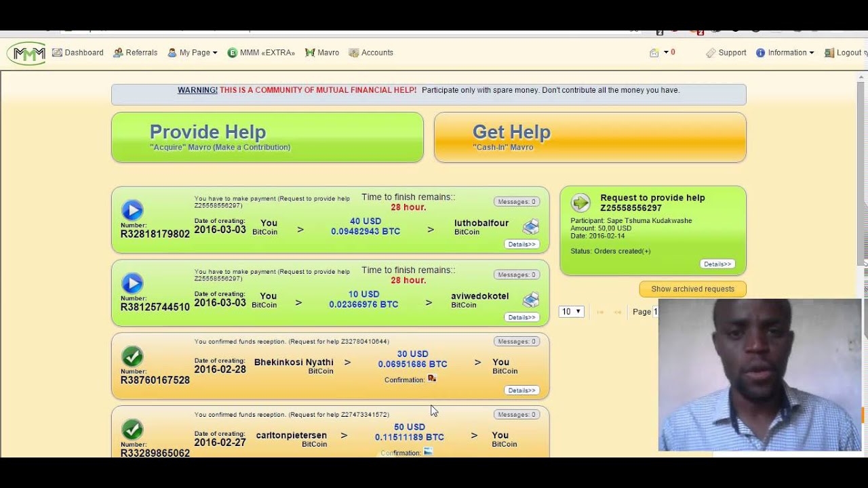
Task: Click the blue Information icon
Action: click(761, 53)
